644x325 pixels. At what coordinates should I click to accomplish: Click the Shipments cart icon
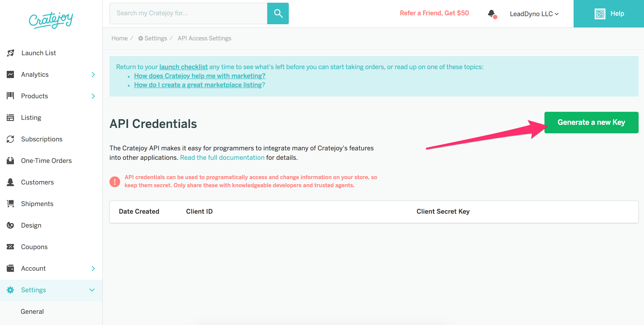10,204
